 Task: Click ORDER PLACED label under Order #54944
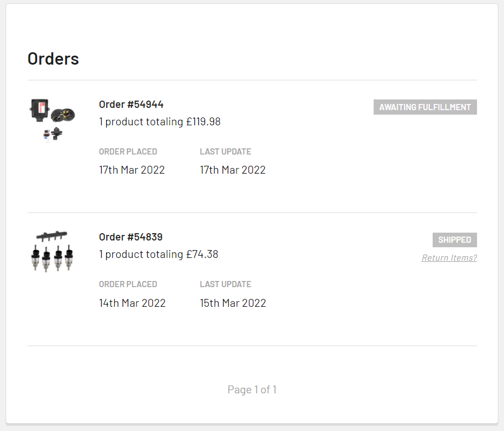(128, 151)
